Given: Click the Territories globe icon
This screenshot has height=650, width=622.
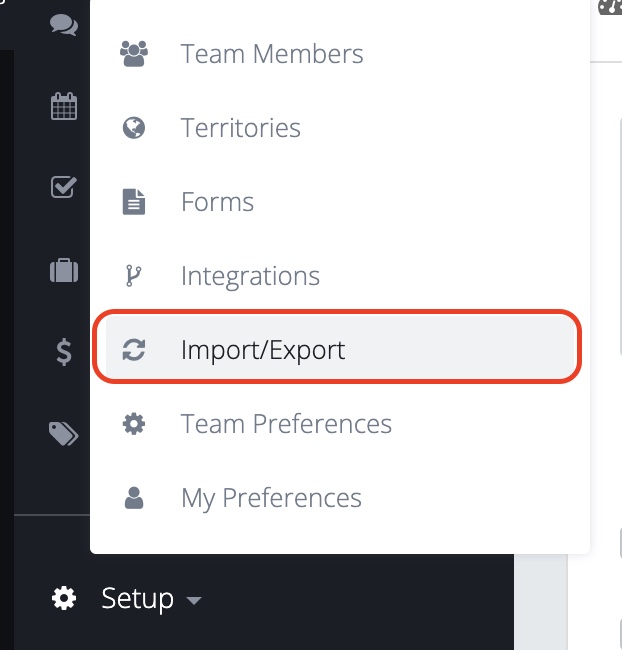Looking at the screenshot, I should pyautogui.click(x=134, y=128).
